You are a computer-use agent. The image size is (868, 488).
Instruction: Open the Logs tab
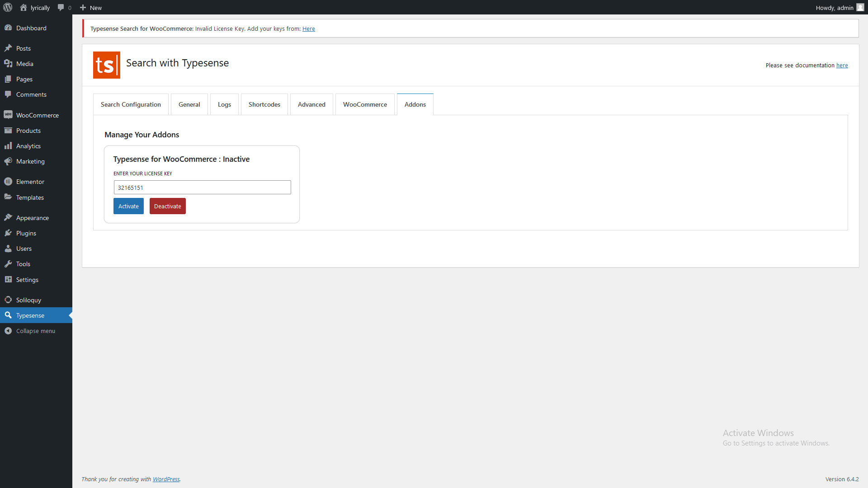pos(224,104)
